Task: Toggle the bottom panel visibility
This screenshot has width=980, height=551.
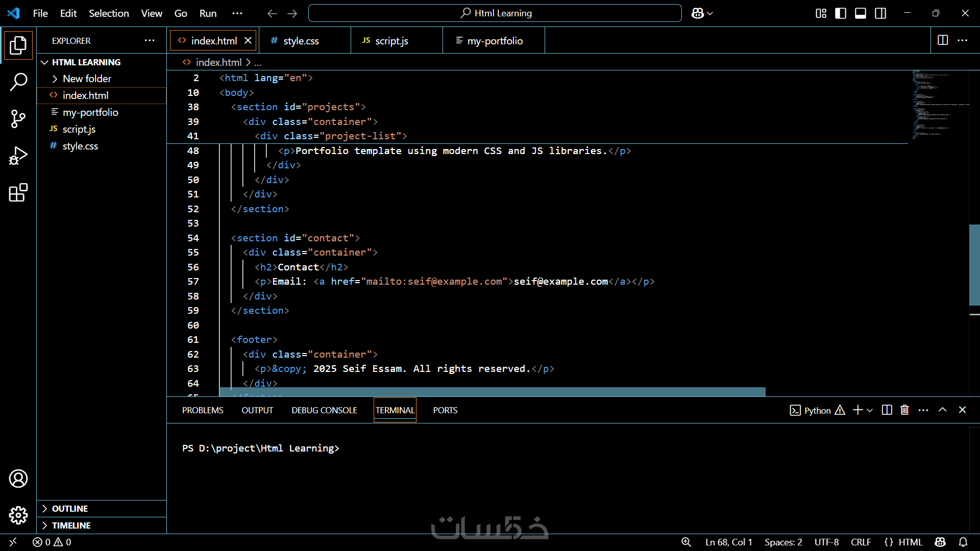Action: (x=861, y=13)
